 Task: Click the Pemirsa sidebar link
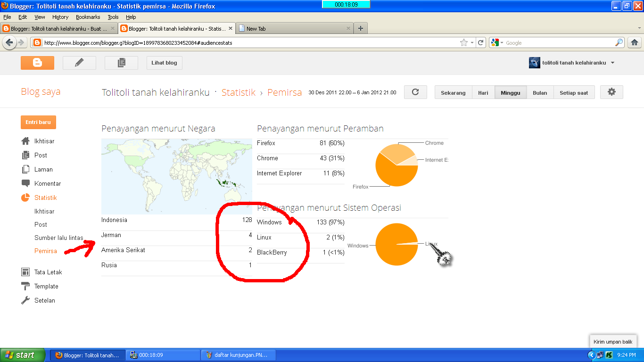click(x=46, y=251)
